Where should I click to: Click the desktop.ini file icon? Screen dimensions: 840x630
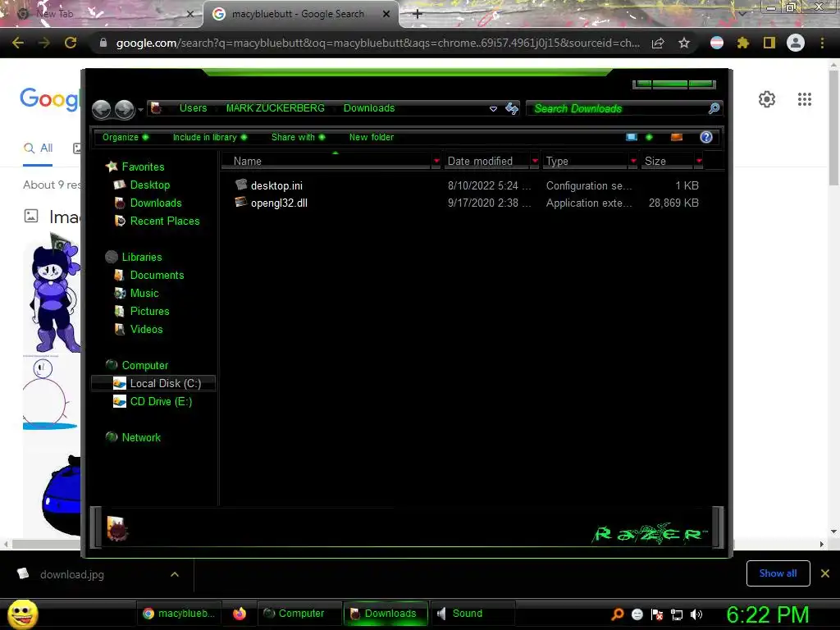(x=241, y=185)
